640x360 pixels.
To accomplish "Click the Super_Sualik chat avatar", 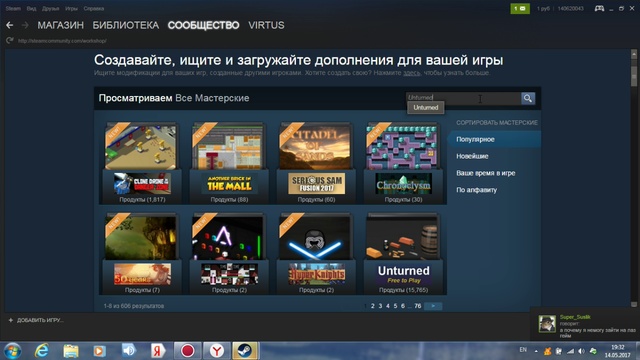I will pos(547,324).
